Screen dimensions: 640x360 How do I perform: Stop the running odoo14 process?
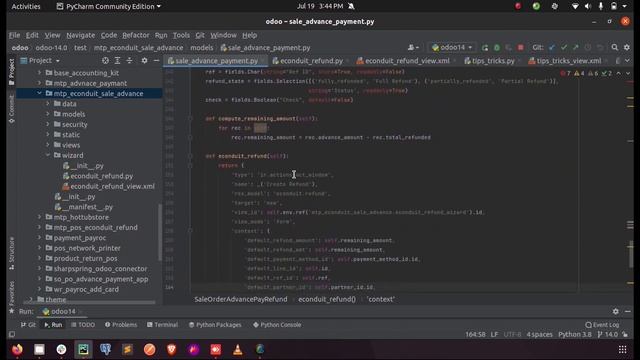pos(520,48)
